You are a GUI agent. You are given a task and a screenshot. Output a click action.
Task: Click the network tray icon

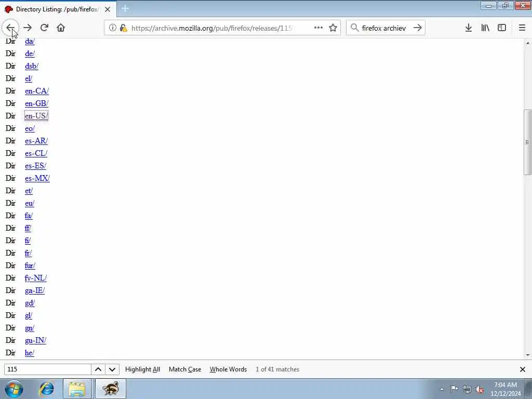click(467, 389)
